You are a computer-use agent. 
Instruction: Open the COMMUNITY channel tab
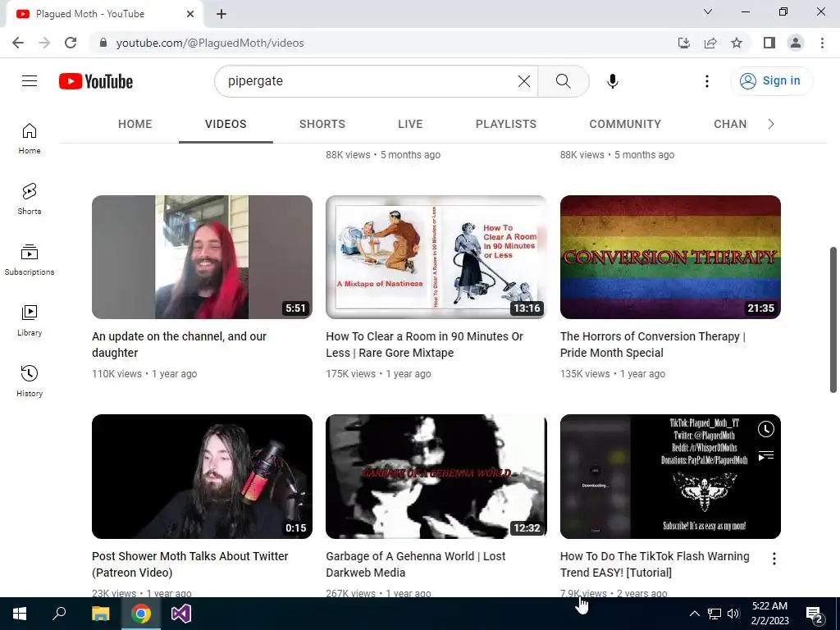(x=625, y=125)
